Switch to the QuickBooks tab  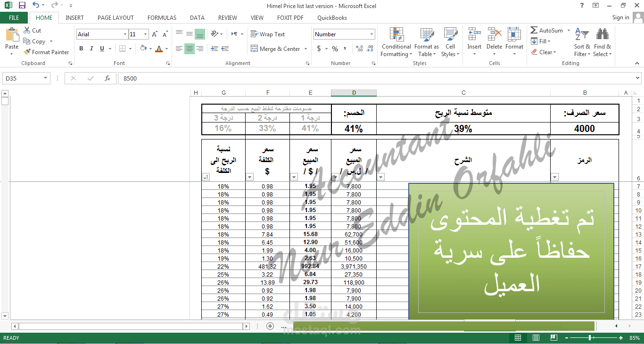332,17
